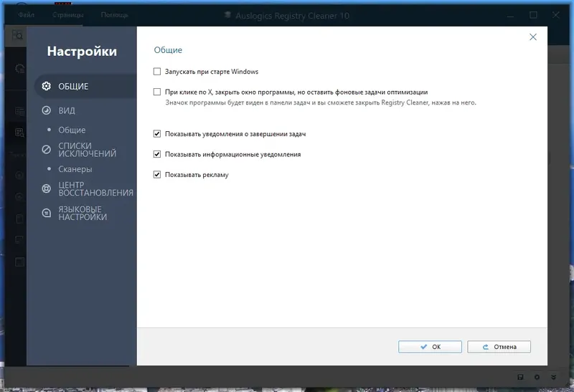The width and height of the screenshot is (574, 392).
Task: Select the Сканеры sub-item in sidebar
Action: (75, 169)
